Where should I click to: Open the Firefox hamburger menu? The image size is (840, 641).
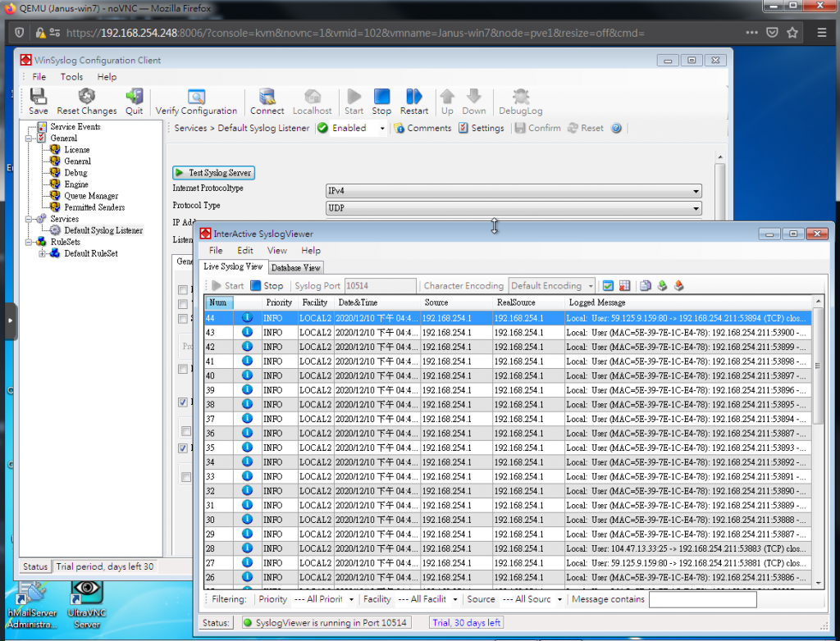[x=822, y=33]
